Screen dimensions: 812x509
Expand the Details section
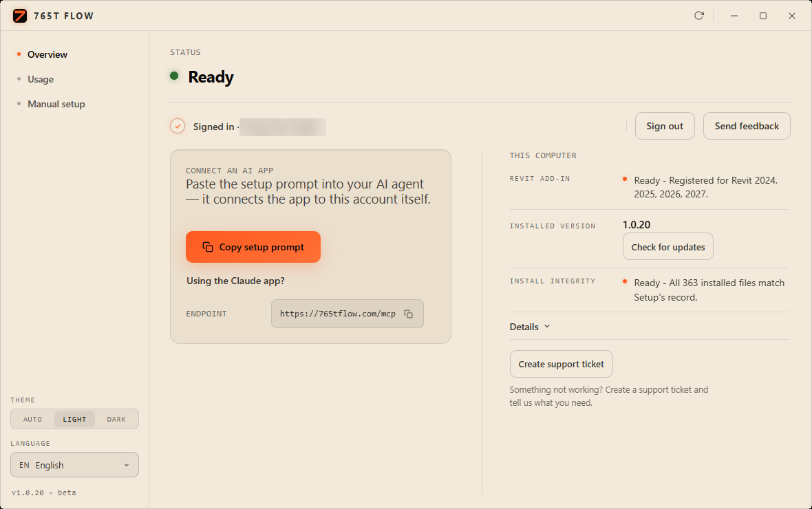[x=530, y=327]
